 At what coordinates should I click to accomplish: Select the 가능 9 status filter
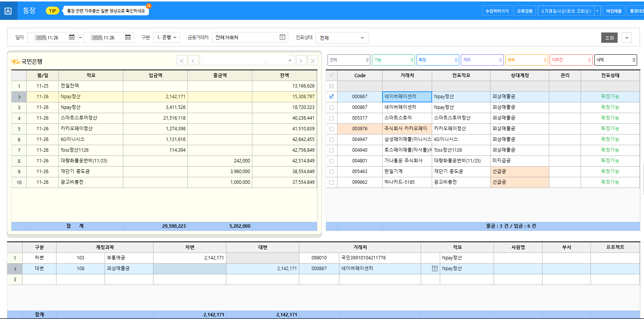click(x=393, y=60)
